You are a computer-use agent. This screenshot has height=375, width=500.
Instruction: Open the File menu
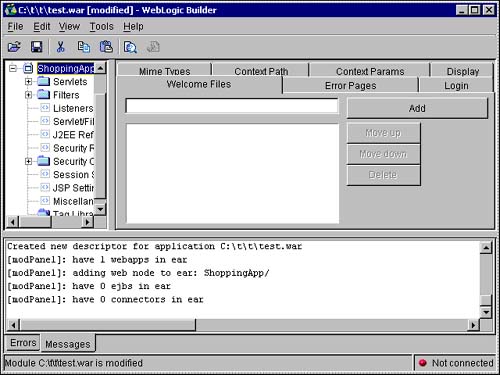(15, 26)
